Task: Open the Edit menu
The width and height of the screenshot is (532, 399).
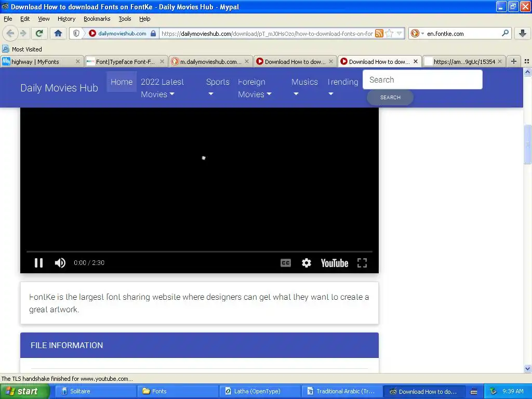Action: pyautogui.click(x=25, y=19)
